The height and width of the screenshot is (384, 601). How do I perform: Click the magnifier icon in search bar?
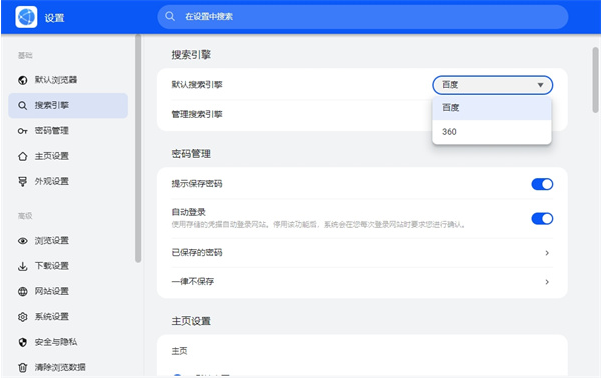click(170, 16)
